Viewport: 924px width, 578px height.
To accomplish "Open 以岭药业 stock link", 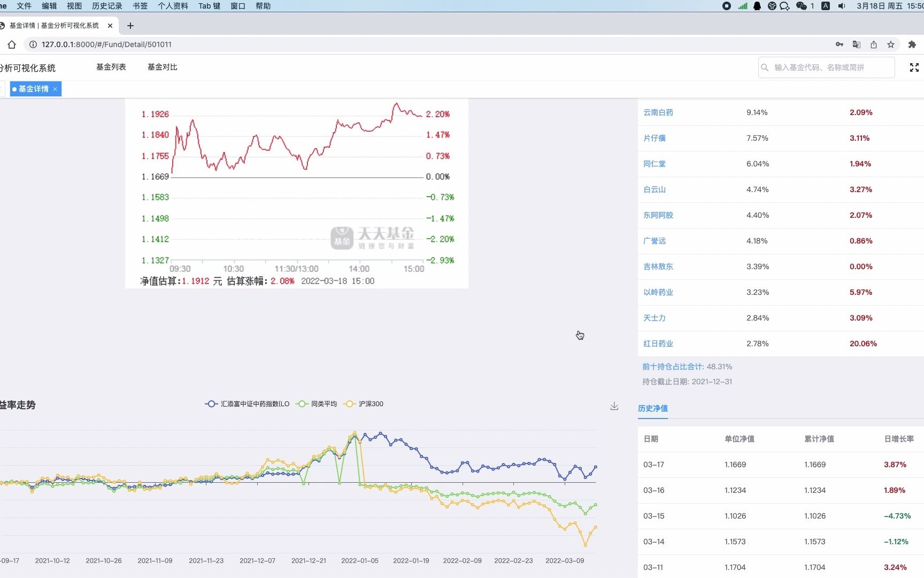I will click(658, 292).
